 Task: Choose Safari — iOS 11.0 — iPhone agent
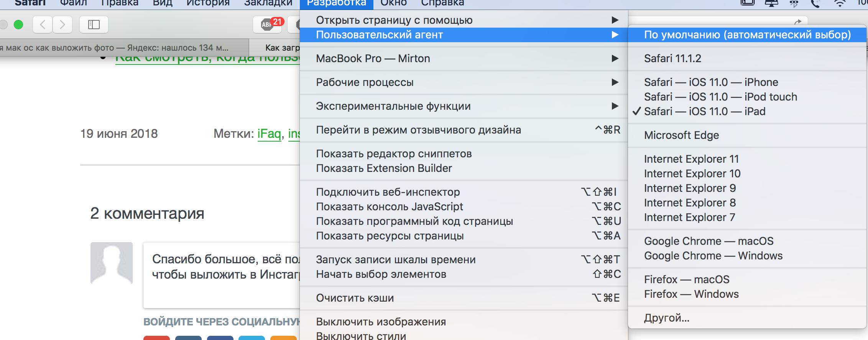pyautogui.click(x=747, y=82)
